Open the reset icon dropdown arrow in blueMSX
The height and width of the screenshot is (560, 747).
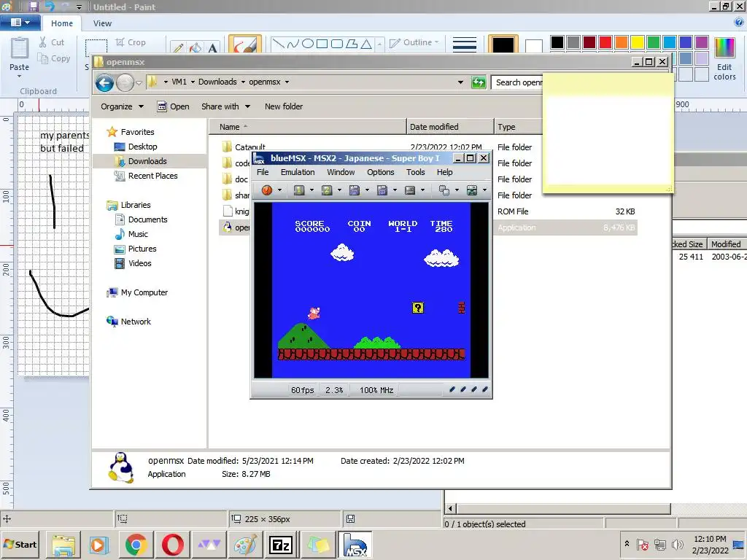(x=279, y=190)
